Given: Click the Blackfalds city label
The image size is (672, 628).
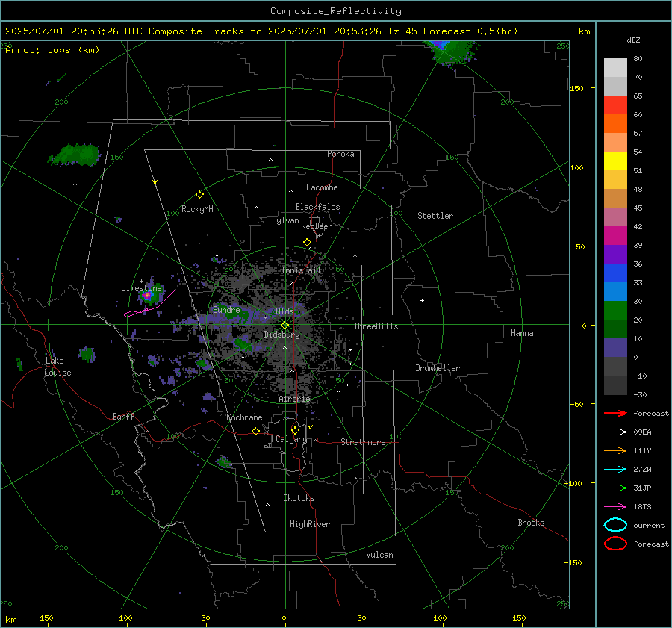Looking at the screenshot, I should pos(317,207).
